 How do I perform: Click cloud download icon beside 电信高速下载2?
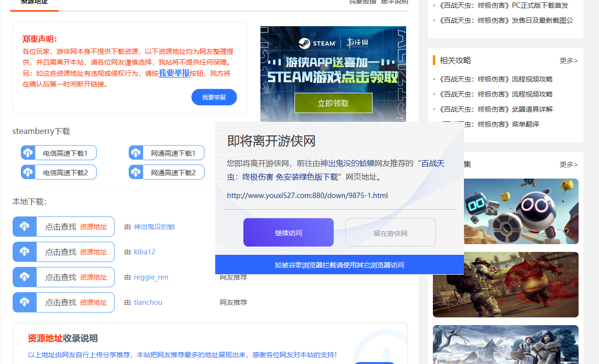28,172
